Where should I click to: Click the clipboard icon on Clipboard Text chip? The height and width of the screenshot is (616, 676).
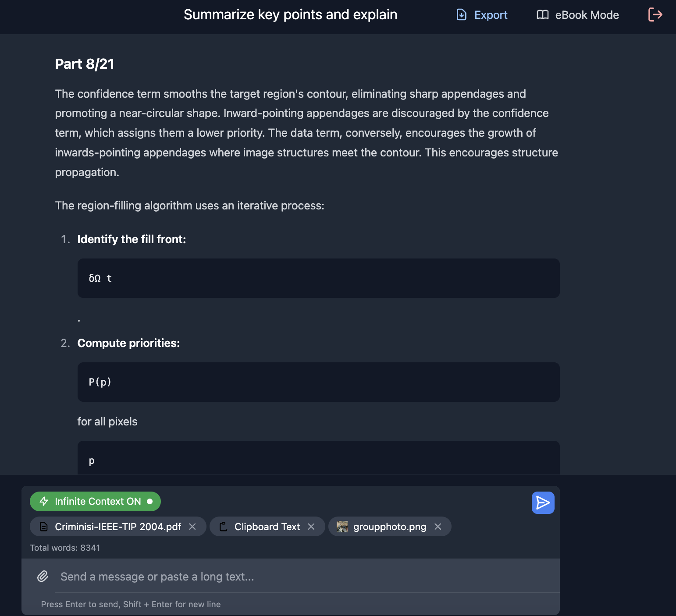click(x=223, y=527)
